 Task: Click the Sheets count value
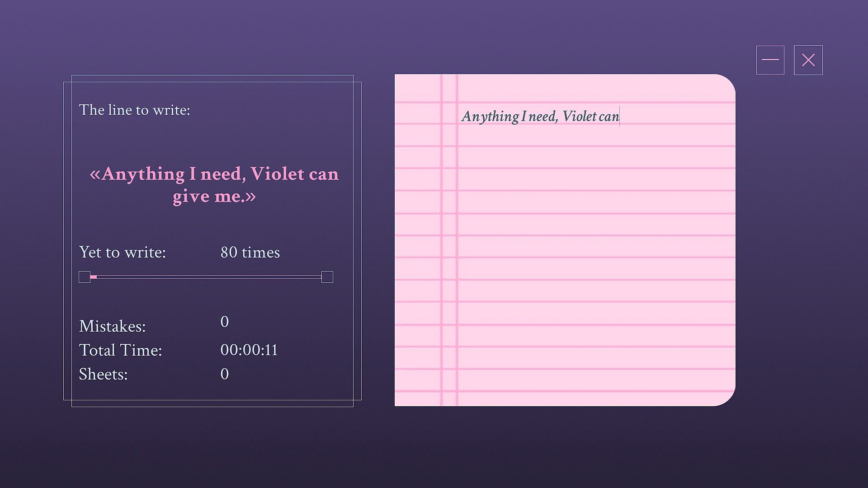[224, 374]
